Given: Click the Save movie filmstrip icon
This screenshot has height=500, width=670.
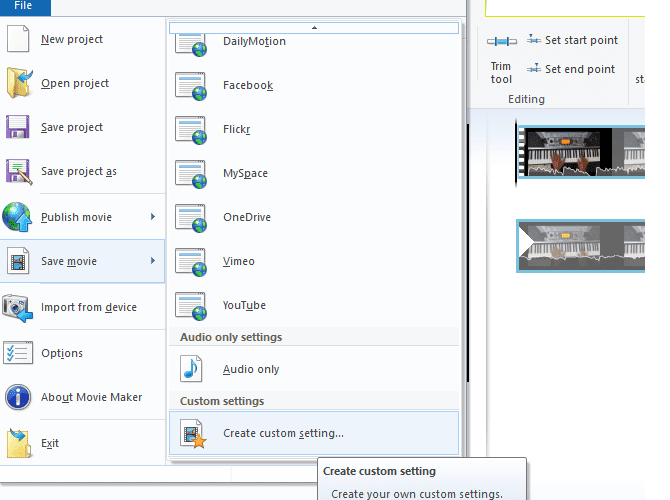Looking at the screenshot, I should pos(18,261).
